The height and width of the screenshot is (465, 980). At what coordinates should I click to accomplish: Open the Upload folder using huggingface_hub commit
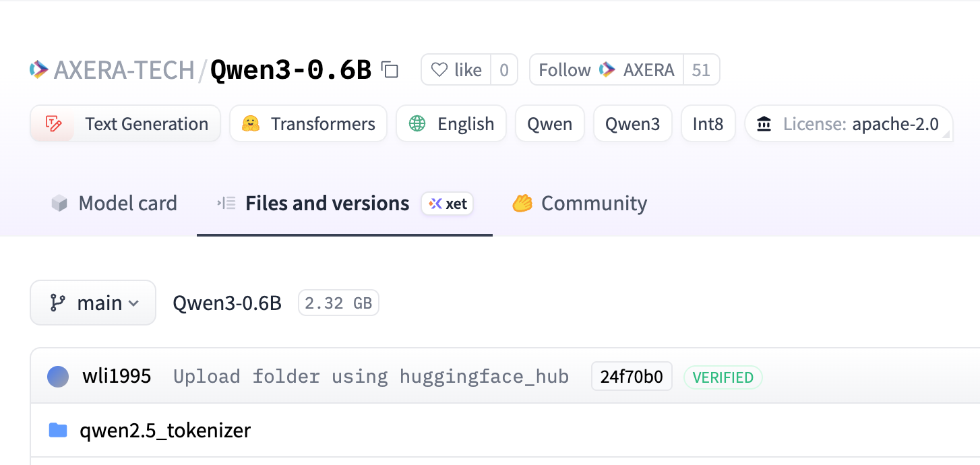[371, 376]
